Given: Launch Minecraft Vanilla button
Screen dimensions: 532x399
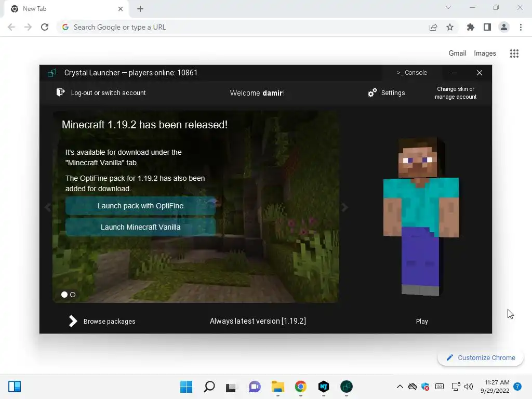Looking at the screenshot, I should (x=140, y=227).
